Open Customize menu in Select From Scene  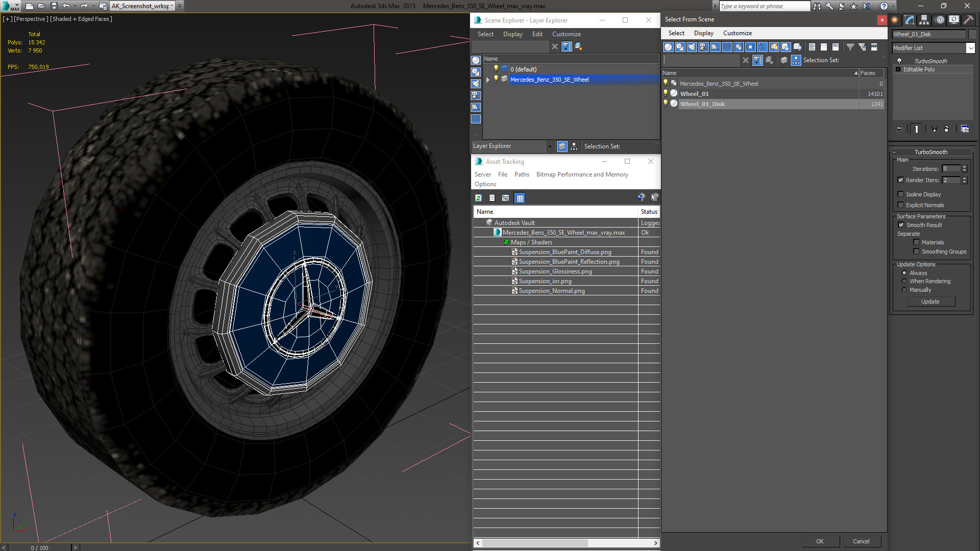(737, 33)
